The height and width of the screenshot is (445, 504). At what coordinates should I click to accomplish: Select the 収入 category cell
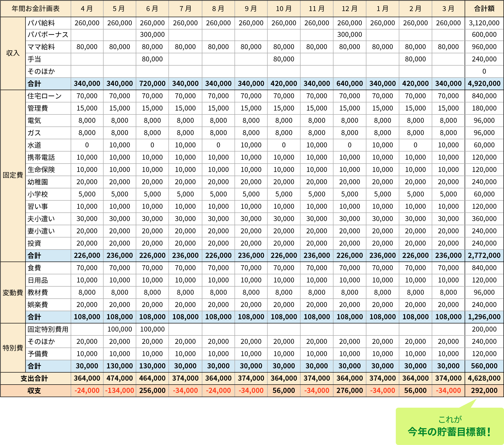(x=13, y=53)
